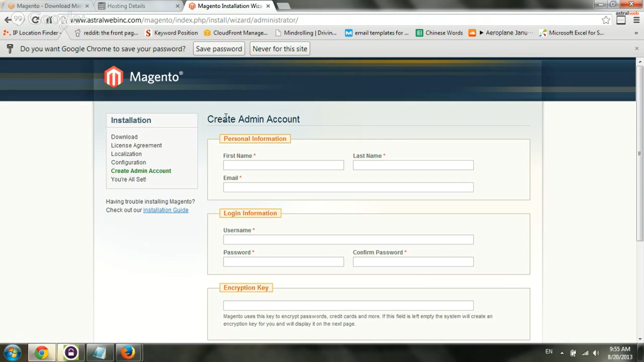The image size is (644, 362).
Task: Close the save password bar
Action: point(637,49)
